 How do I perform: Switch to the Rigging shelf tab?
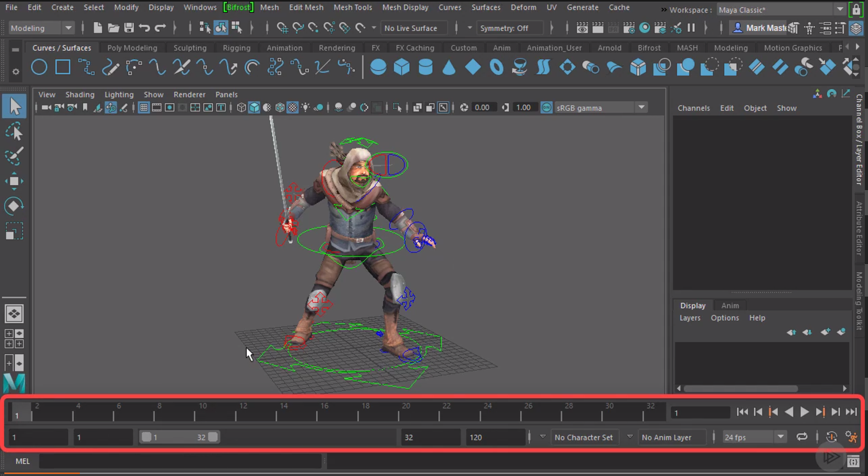236,48
